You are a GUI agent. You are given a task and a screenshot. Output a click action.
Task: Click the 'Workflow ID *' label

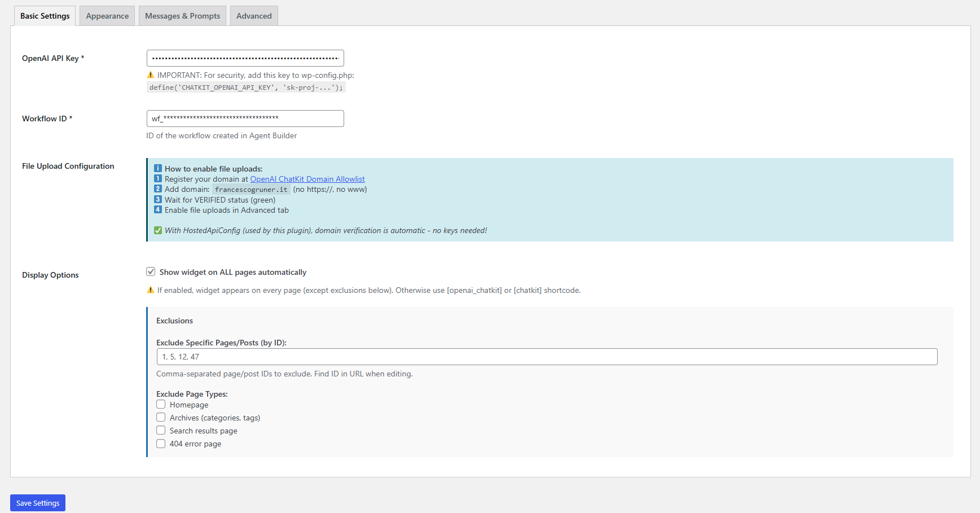coord(47,119)
